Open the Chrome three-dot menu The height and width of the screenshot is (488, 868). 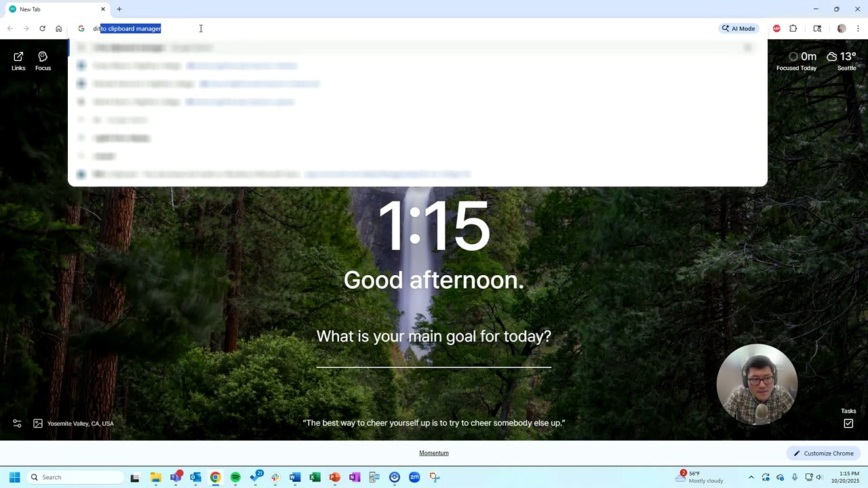click(858, 28)
